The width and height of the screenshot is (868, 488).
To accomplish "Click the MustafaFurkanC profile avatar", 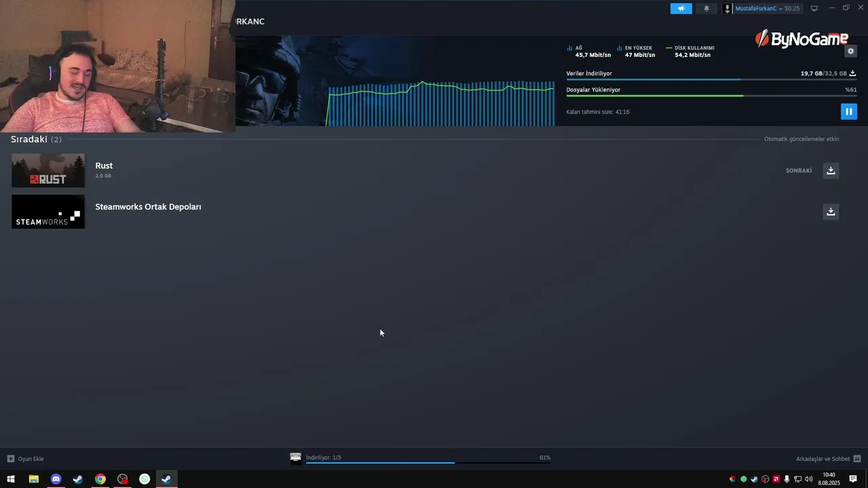I will coord(728,9).
